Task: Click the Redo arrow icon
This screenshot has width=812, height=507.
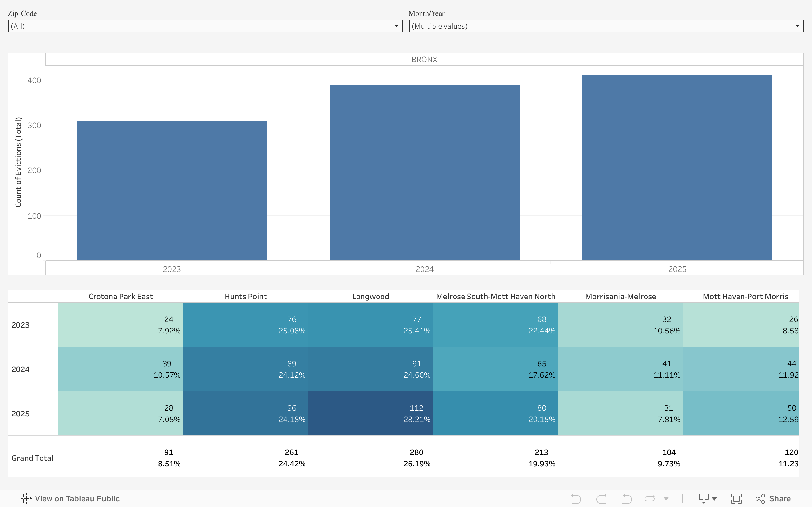Action: coord(601,499)
